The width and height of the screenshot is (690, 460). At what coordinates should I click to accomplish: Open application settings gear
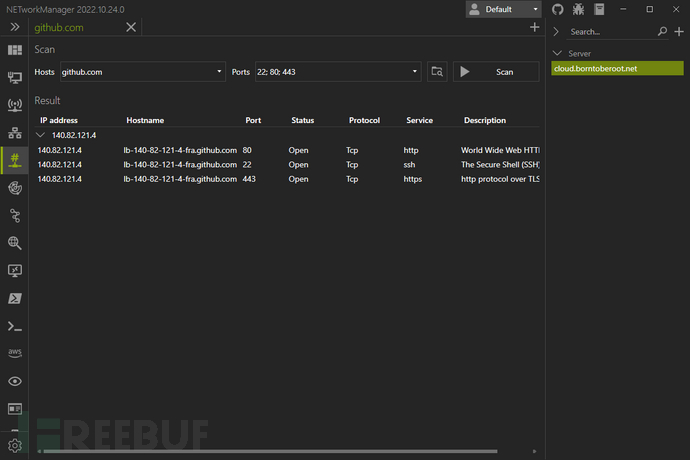[15, 446]
